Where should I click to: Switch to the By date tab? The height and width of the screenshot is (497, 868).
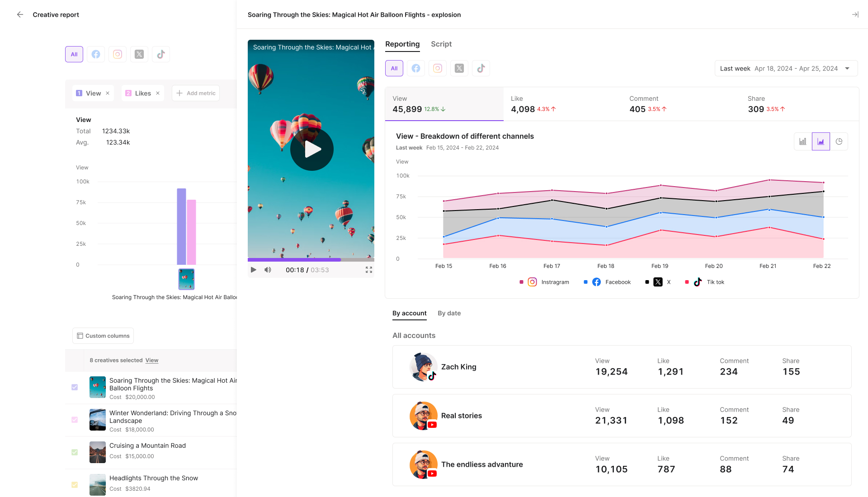(x=449, y=313)
